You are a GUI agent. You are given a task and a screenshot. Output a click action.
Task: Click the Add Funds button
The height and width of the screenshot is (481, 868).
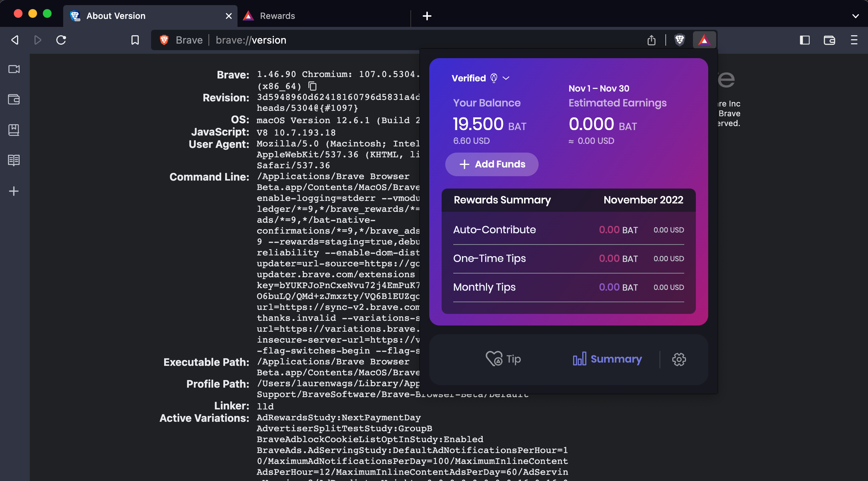coord(492,164)
